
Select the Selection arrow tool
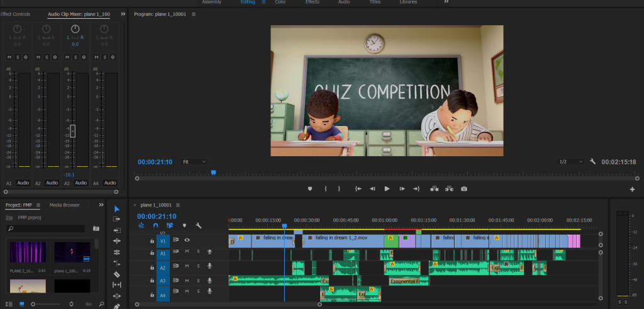116,209
